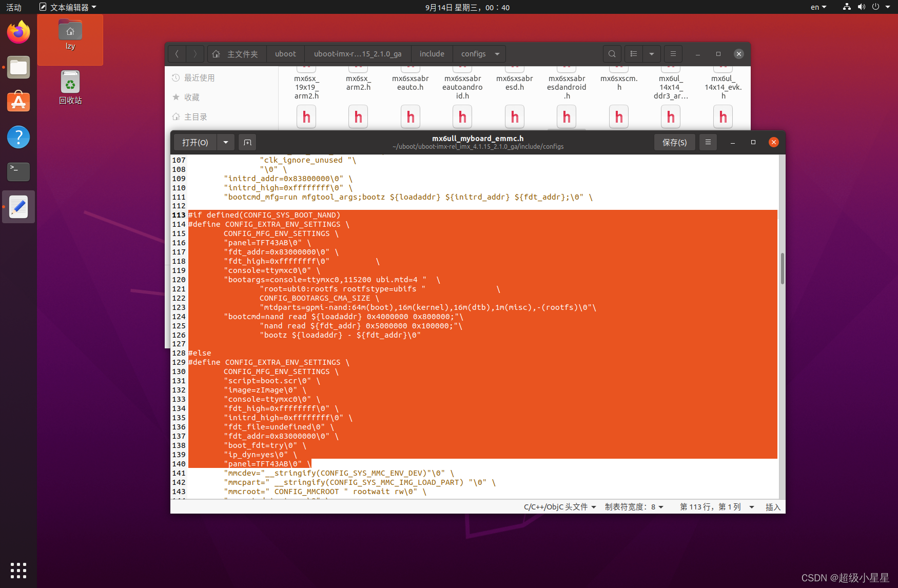
Task: Toggle the search bar in Files
Action: pos(612,53)
